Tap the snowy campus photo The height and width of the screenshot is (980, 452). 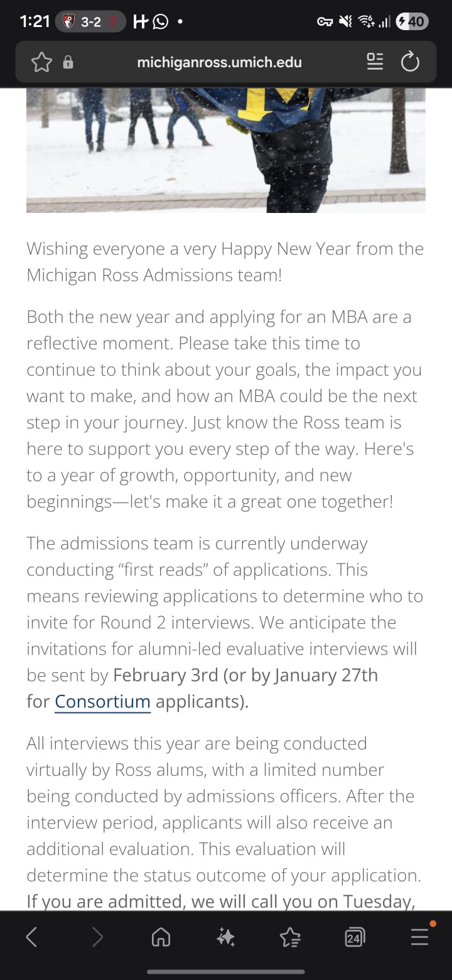tap(226, 150)
